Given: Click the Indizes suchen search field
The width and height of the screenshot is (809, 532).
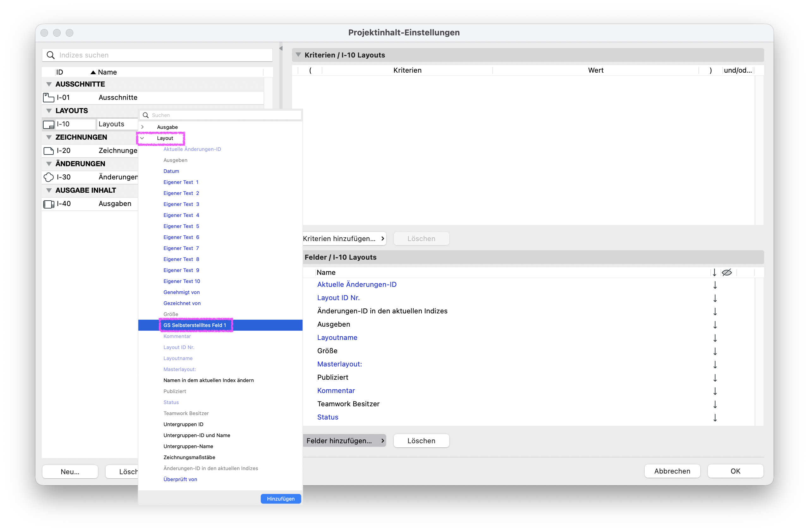Looking at the screenshot, I should [157, 55].
